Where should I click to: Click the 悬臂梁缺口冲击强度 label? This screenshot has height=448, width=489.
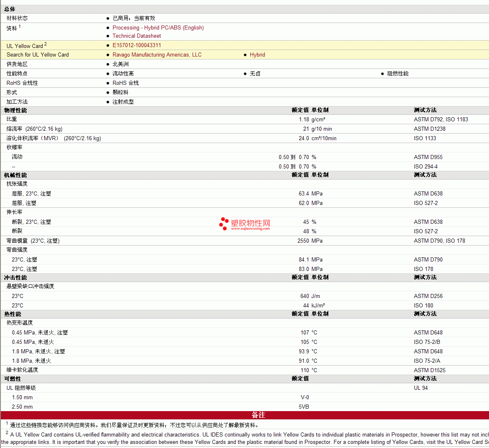(30, 286)
